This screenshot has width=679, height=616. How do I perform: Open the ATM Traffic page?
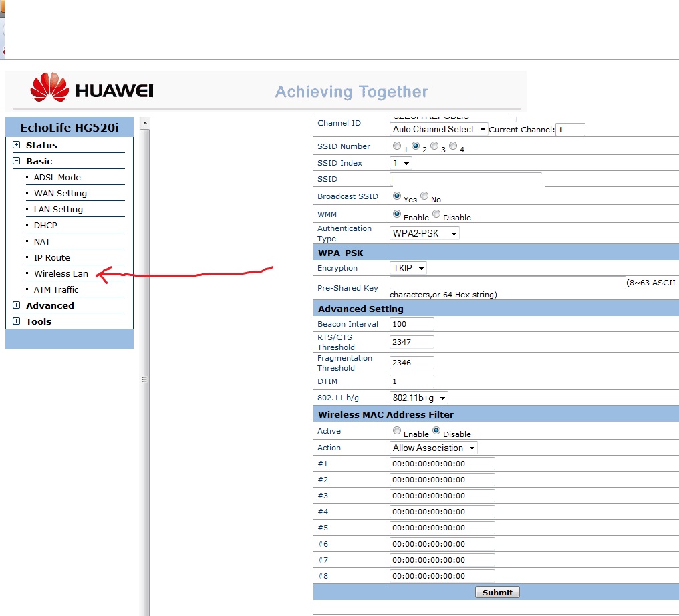pyautogui.click(x=56, y=289)
